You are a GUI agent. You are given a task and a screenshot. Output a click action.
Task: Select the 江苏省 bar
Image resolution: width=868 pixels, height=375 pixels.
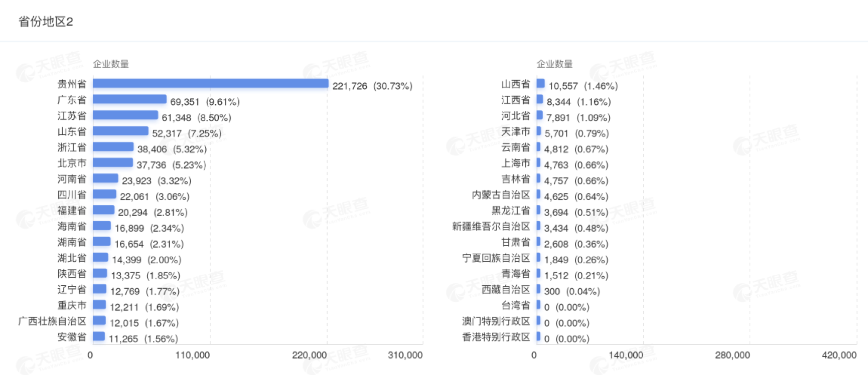(x=125, y=115)
